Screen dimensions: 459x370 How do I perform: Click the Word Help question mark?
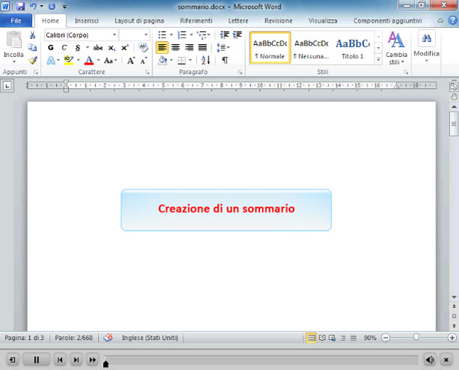coord(452,21)
